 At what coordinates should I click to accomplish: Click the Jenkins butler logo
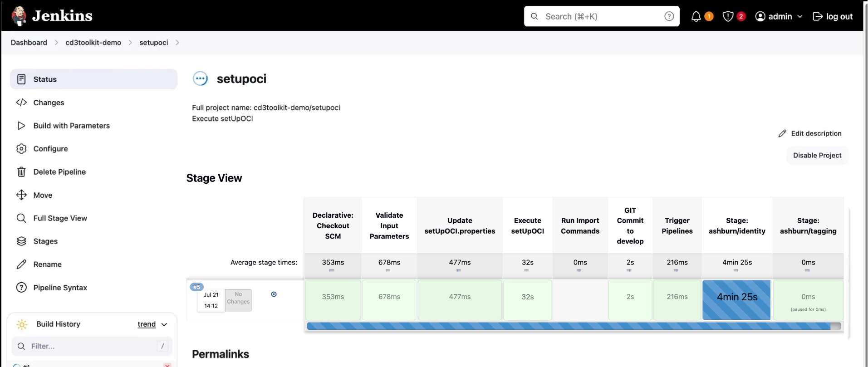pos(19,16)
